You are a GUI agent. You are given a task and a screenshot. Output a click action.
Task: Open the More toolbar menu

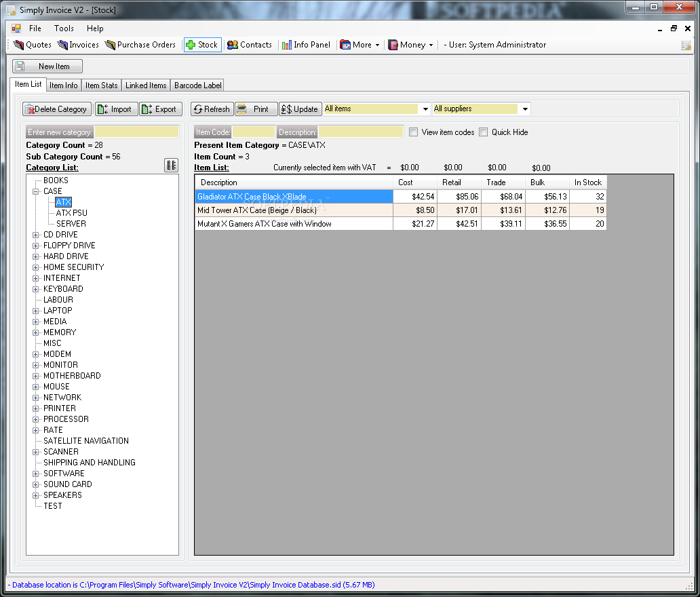click(x=359, y=45)
